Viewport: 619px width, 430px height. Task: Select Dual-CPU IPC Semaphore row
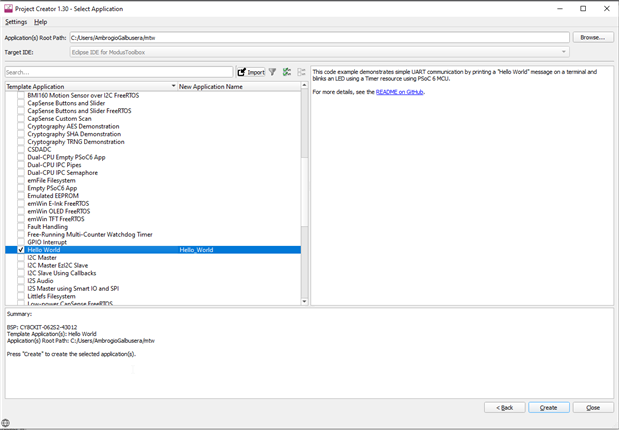tap(153, 173)
